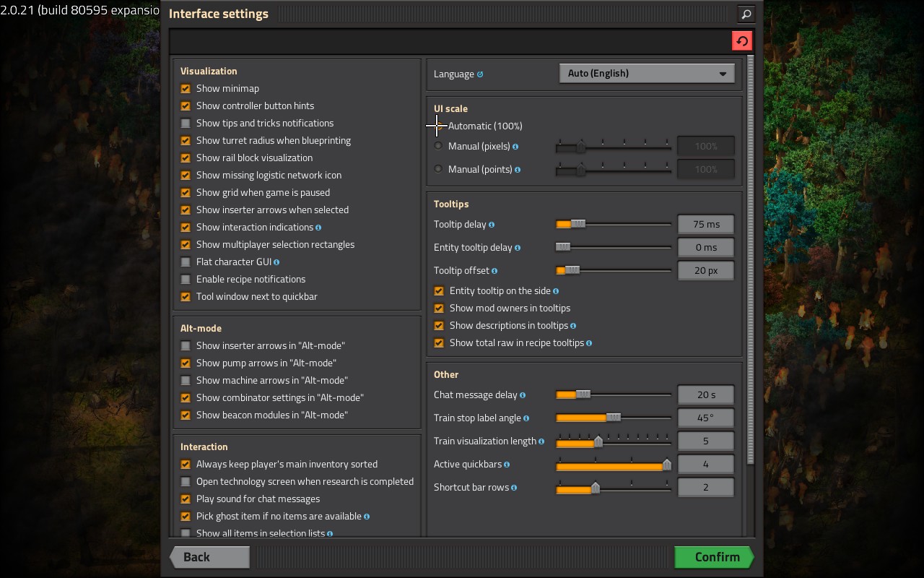Click info icon beside Flat character GUI
Viewport: 924px width, 578px height.
[276, 262]
